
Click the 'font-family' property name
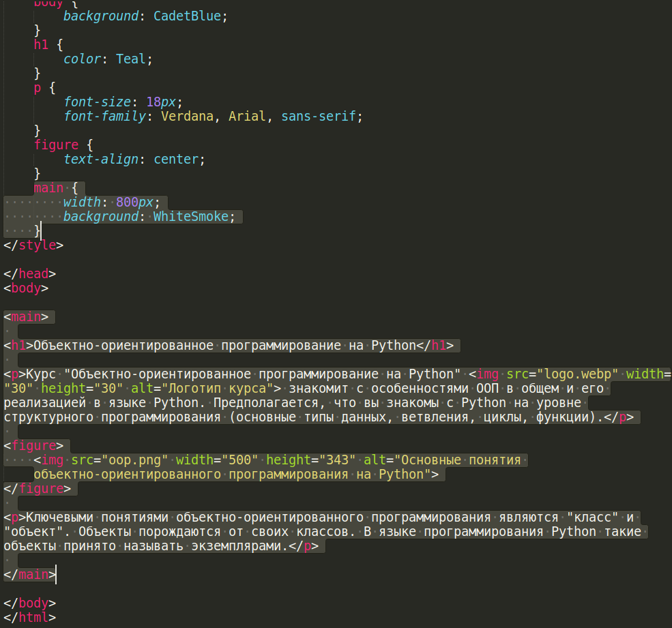105,116
